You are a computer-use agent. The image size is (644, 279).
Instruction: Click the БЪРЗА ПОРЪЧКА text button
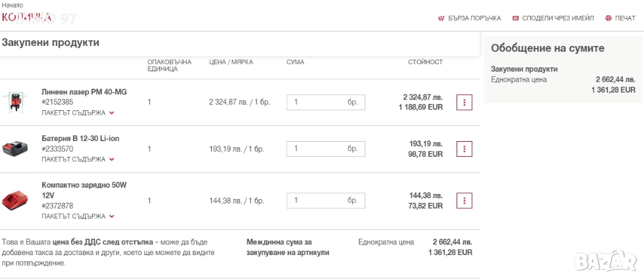(x=475, y=18)
